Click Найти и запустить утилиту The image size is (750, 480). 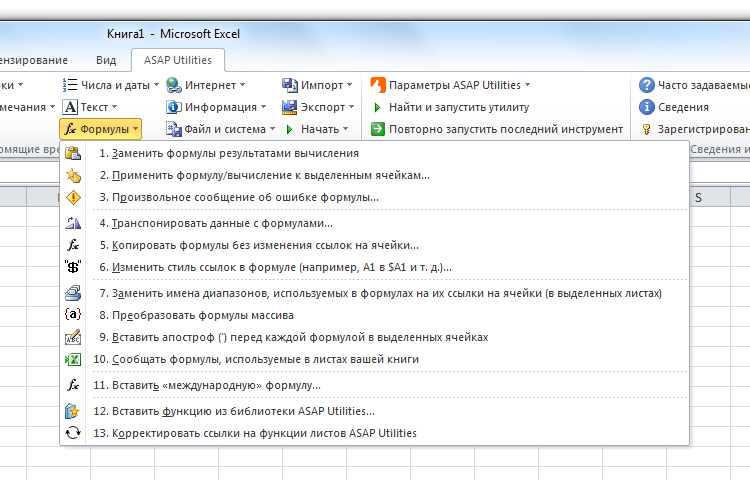459,107
